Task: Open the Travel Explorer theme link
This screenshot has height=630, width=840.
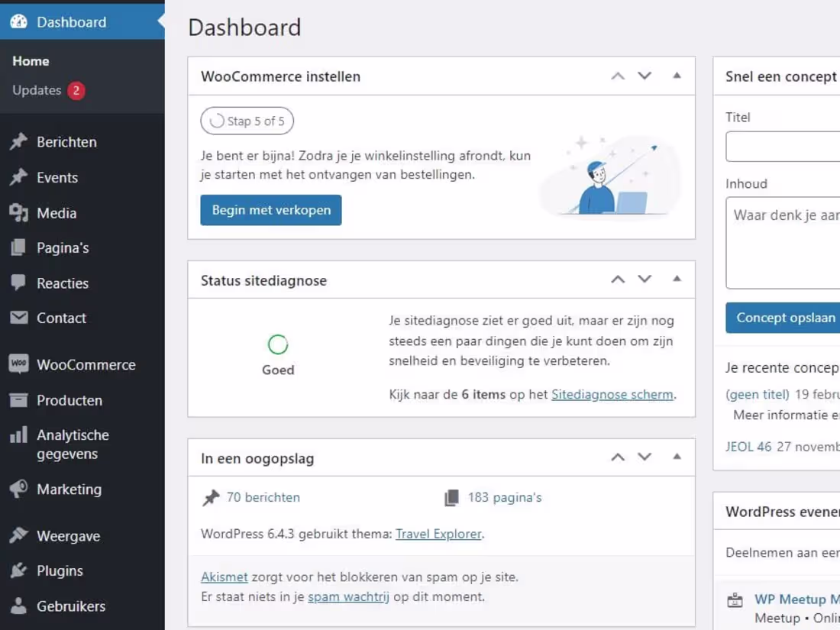Action: [439, 534]
